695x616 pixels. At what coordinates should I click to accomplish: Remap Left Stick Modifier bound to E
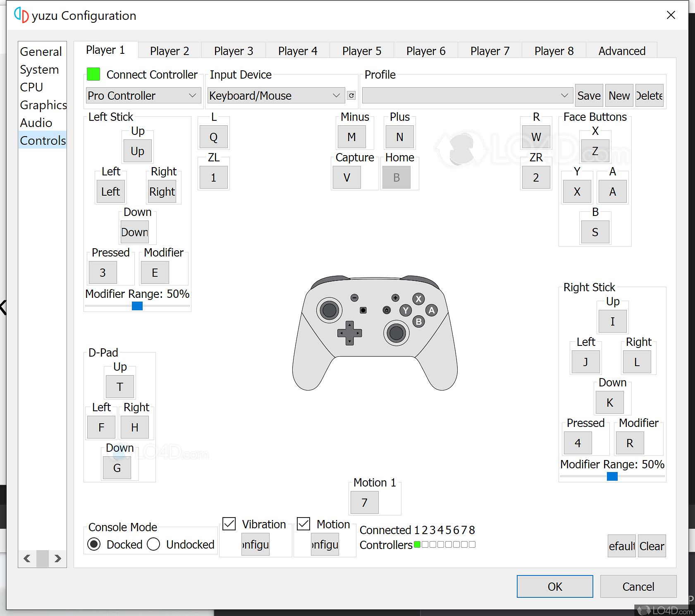155,273
